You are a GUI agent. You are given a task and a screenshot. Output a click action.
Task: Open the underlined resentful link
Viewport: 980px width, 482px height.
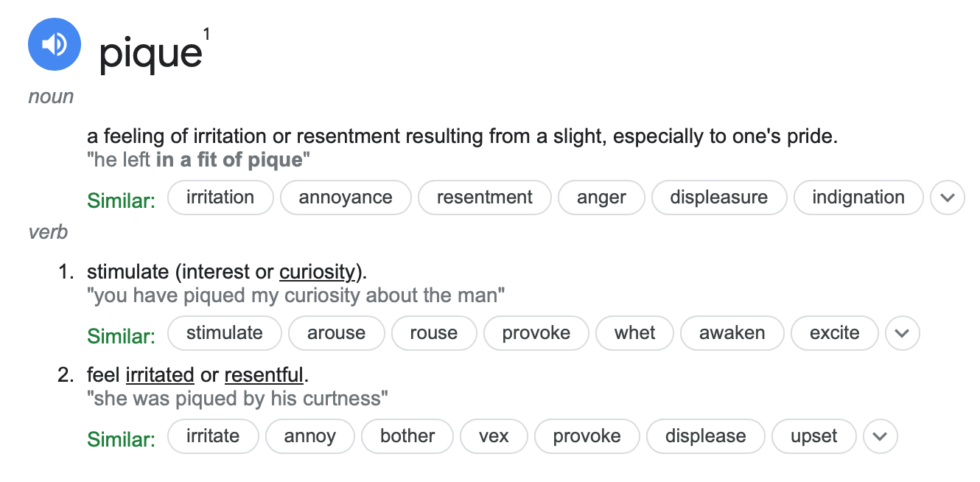[x=264, y=375]
